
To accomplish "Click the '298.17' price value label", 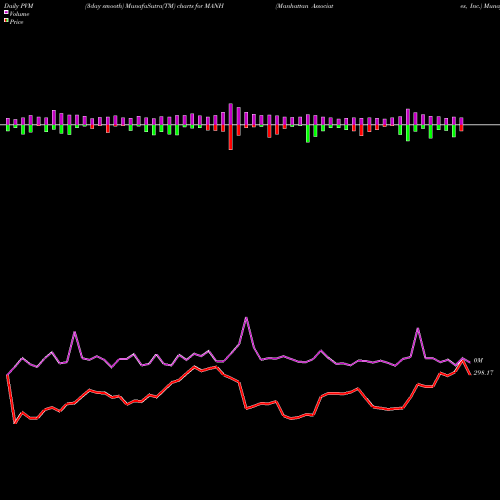I will 483,373.
